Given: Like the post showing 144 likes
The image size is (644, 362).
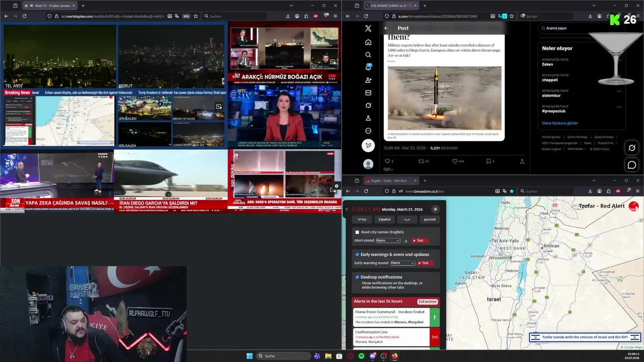Looking at the screenshot, I should click(455, 161).
